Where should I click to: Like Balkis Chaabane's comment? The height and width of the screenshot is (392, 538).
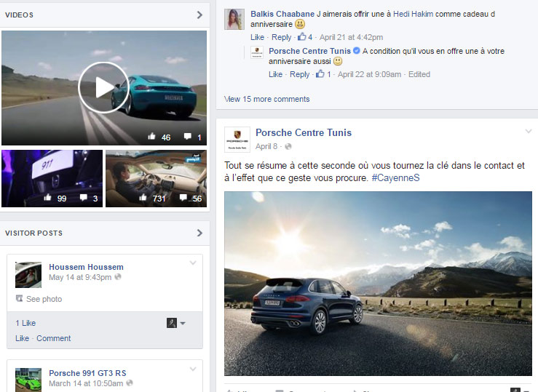click(x=258, y=37)
